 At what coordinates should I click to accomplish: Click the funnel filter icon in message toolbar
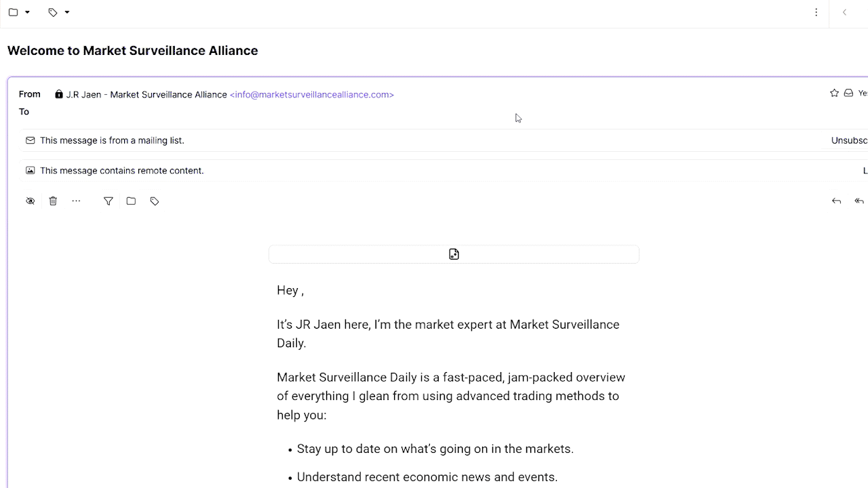coord(108,201)
